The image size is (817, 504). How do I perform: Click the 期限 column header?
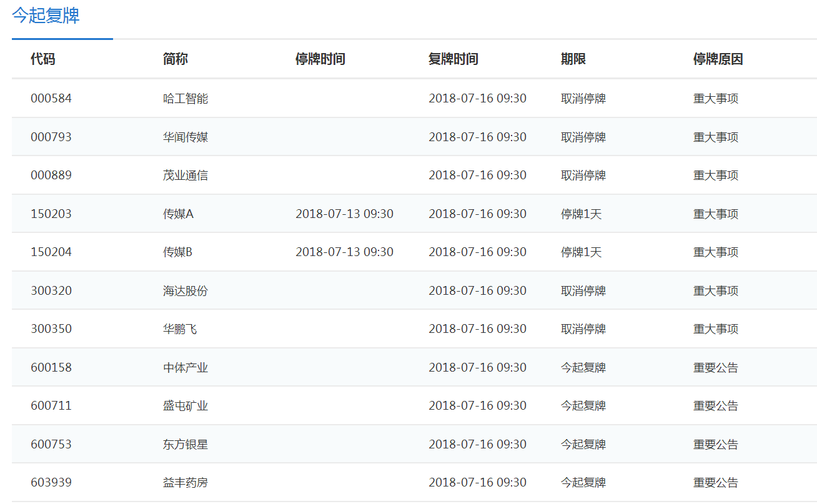pyautogui.click(x=573, y=59)
